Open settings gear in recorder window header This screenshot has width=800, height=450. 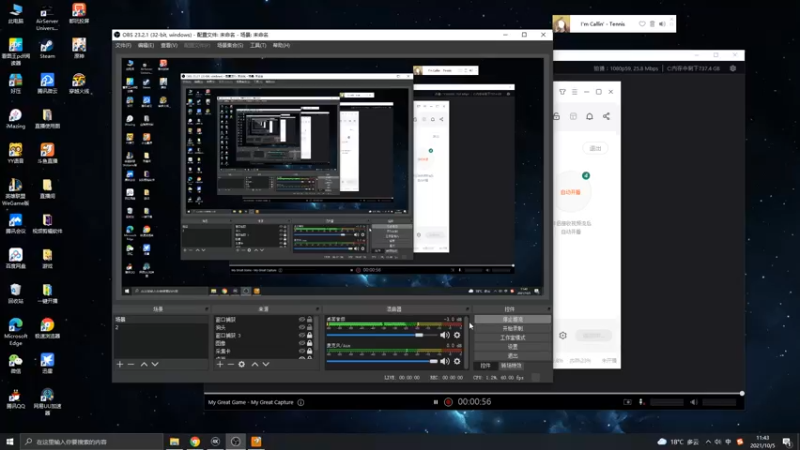[733, 68]
